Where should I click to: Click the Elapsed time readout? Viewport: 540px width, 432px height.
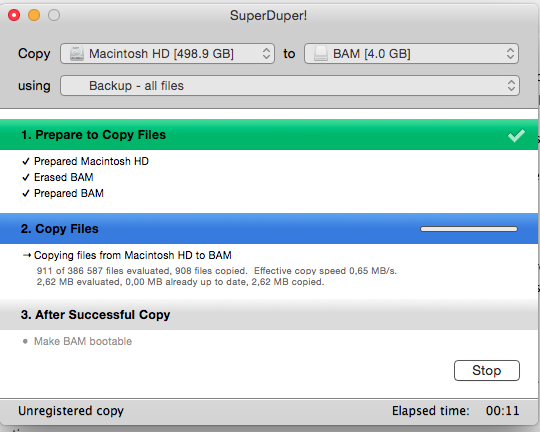(x=455, y=411)
